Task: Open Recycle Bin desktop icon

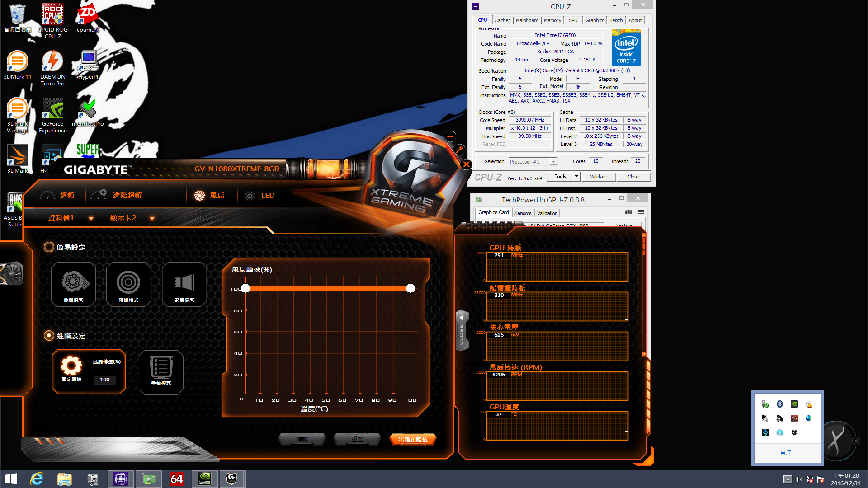Action: click(17, 18)
